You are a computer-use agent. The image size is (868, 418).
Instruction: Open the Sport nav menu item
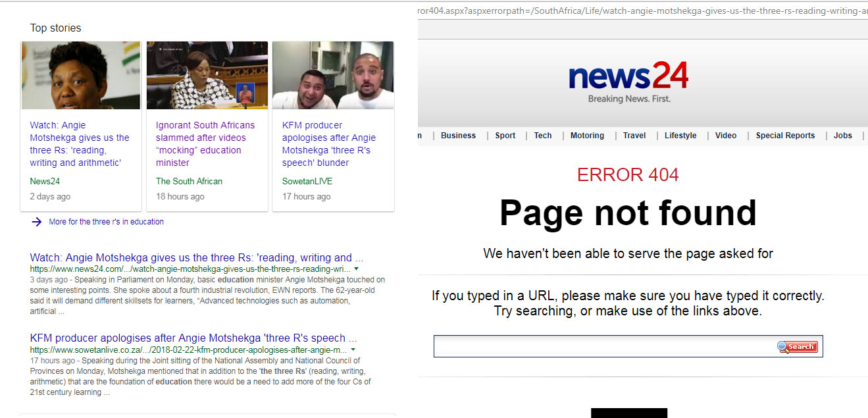click(505, 136)
